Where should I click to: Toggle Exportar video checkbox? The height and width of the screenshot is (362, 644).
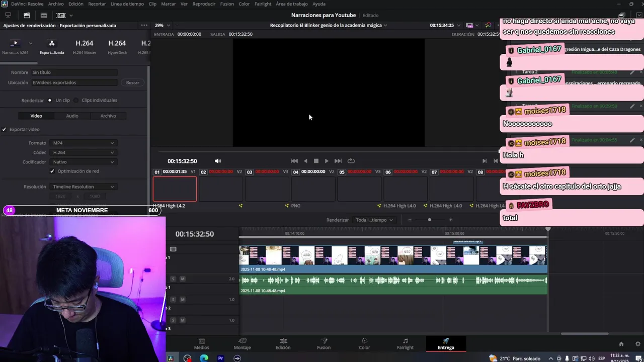(5, 129)
